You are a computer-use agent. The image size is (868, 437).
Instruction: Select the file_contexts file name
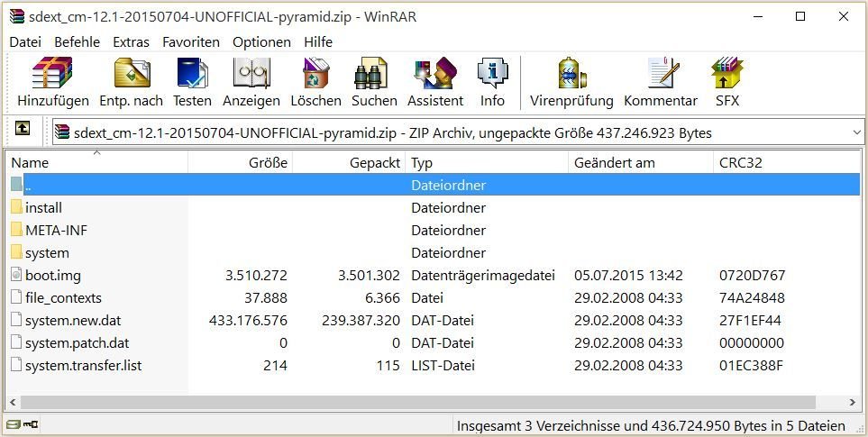click(64, 298)
